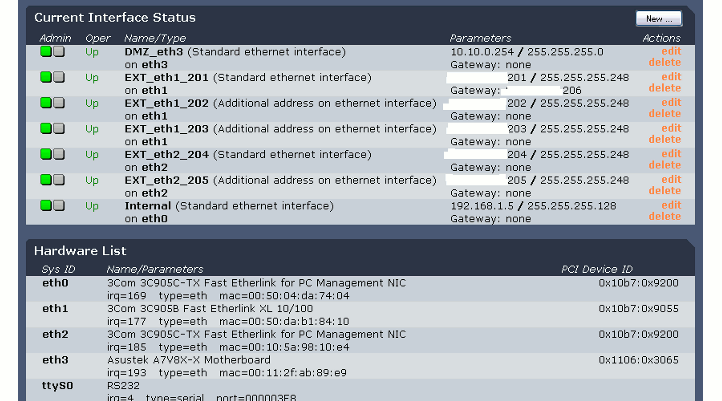Click the New... button
The width and height of the screenshot is (722, 401).
(658, 18)
